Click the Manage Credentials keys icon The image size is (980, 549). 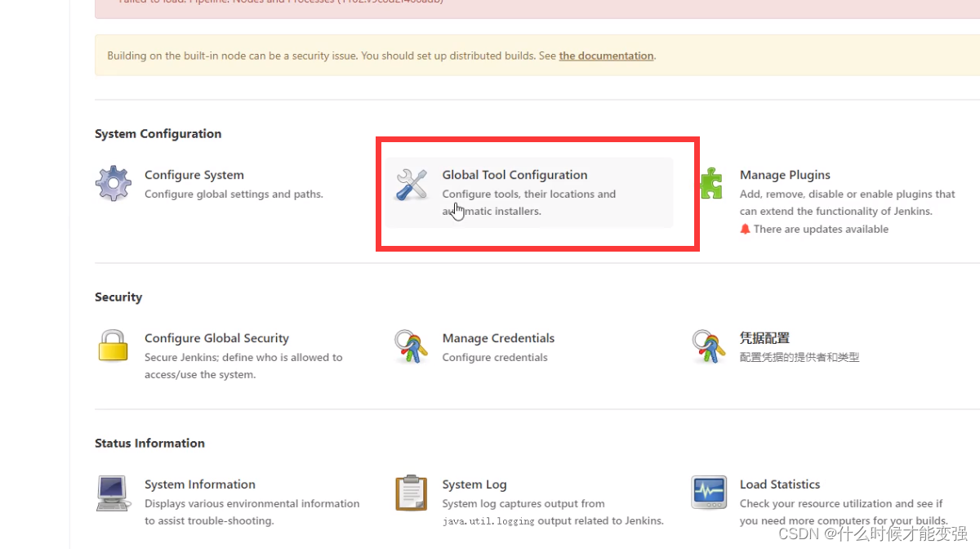tap(412, 346)
